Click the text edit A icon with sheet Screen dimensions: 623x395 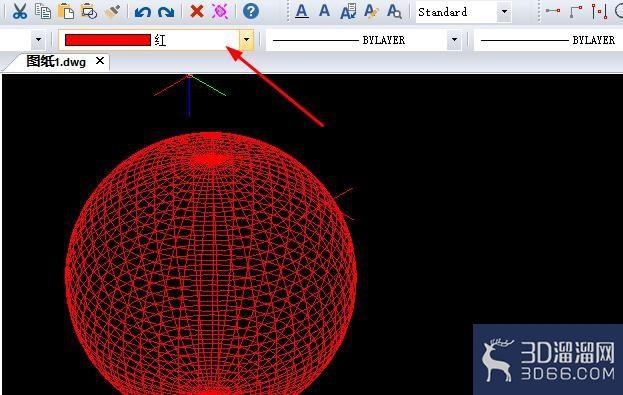[348, 11]
